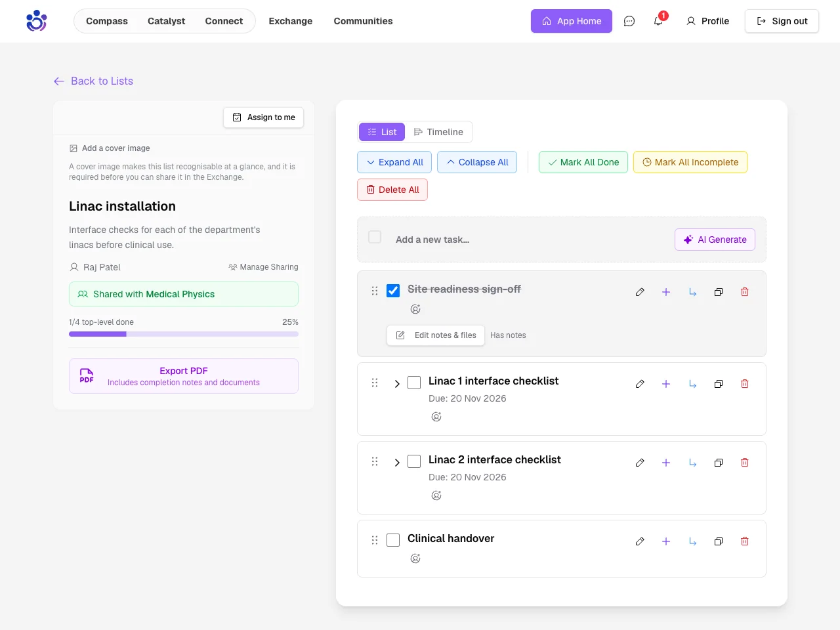Check the Linac 1 interface checklist checkbox

click(x=414, y=383)
